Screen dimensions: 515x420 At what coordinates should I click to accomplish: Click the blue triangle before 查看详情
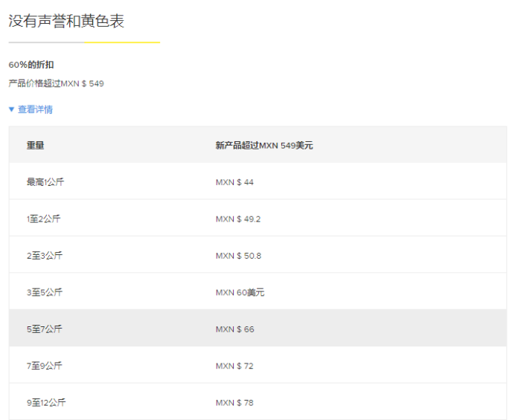[x=11, y=109]
